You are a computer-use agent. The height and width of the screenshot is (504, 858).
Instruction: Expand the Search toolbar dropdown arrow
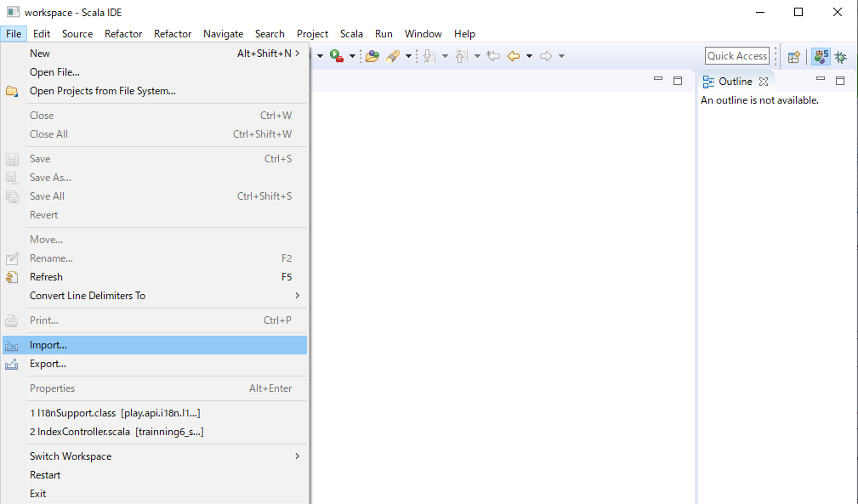pos(408,56)
